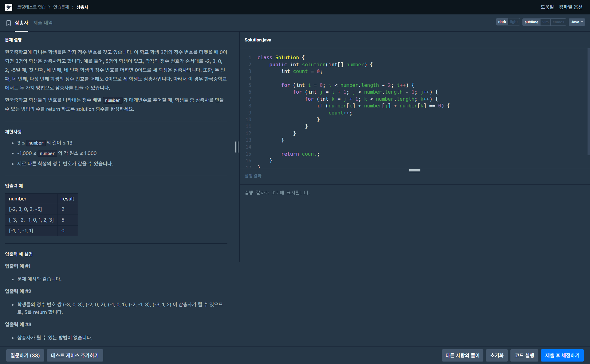Open the 제출 내역 tab

click(x=43, y=23)
